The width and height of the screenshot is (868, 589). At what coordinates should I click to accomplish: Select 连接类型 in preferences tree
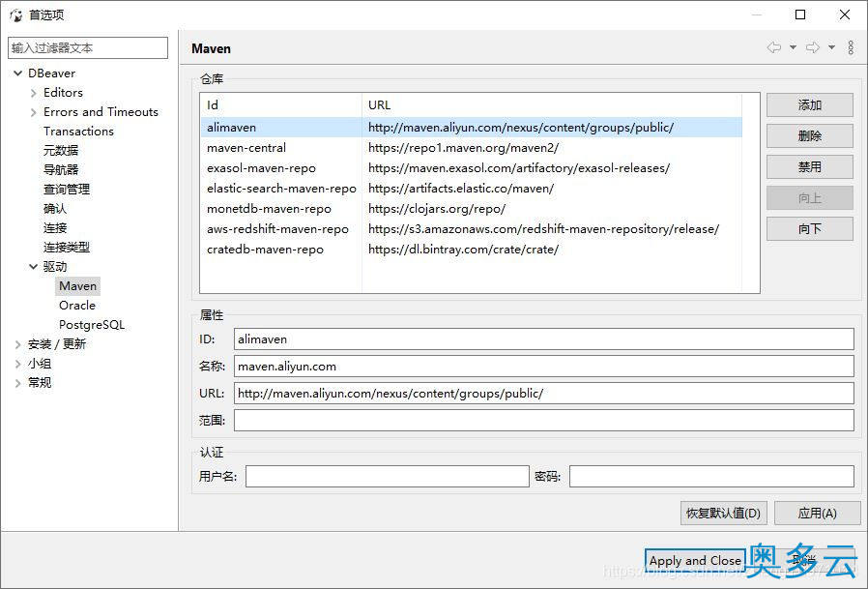(x=67, y=248)
